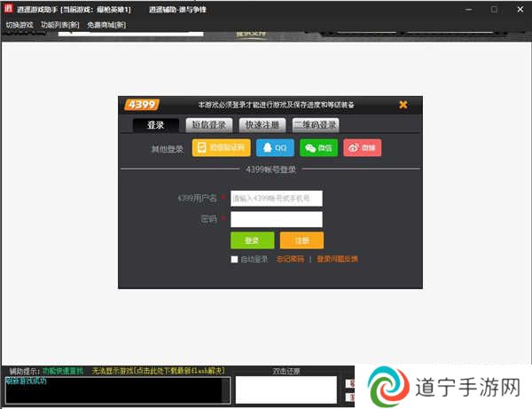Open the 免费商城[新] menu
Image resolution: width=532 pixels, height=409 pixels.
(x=106, y=25)
